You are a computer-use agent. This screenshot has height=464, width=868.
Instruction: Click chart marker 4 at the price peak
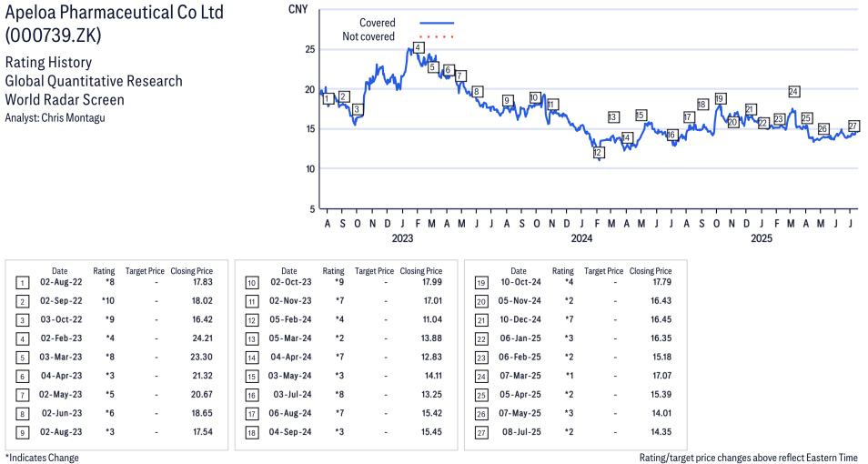coord(419,47)
